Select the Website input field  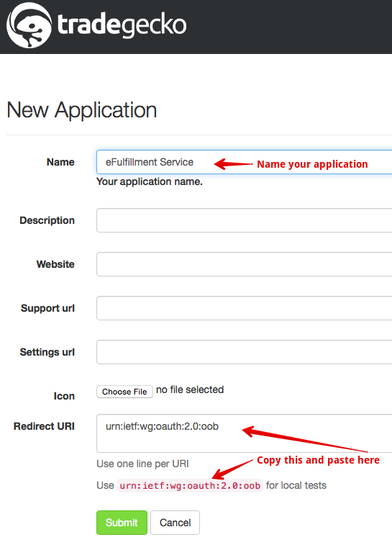pos(244,264)
